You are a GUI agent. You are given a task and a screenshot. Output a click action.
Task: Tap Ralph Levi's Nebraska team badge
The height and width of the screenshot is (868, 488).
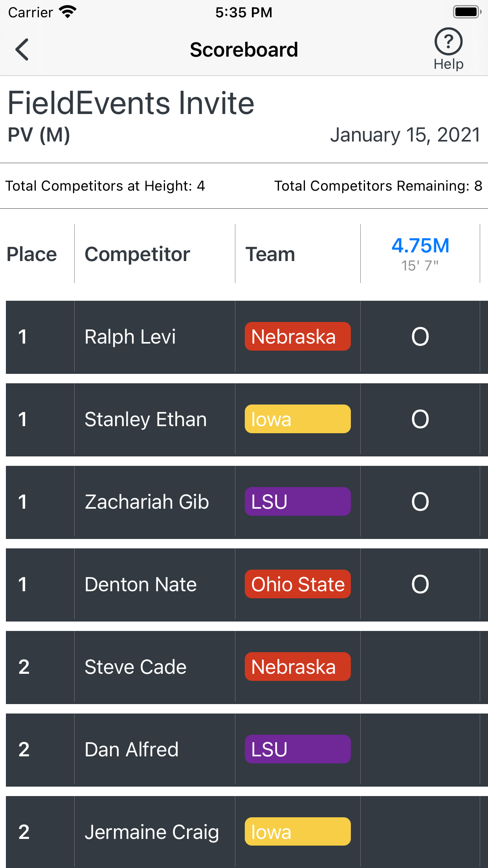(x=297, y=337)
